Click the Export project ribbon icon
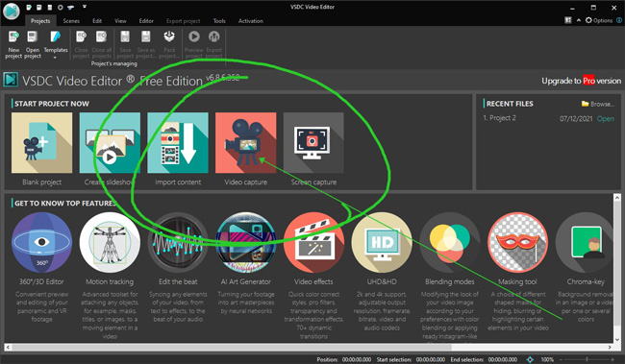 tap(214, 36)
